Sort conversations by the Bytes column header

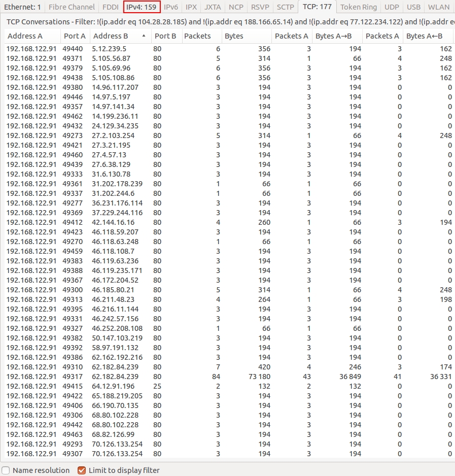[234, 36]
